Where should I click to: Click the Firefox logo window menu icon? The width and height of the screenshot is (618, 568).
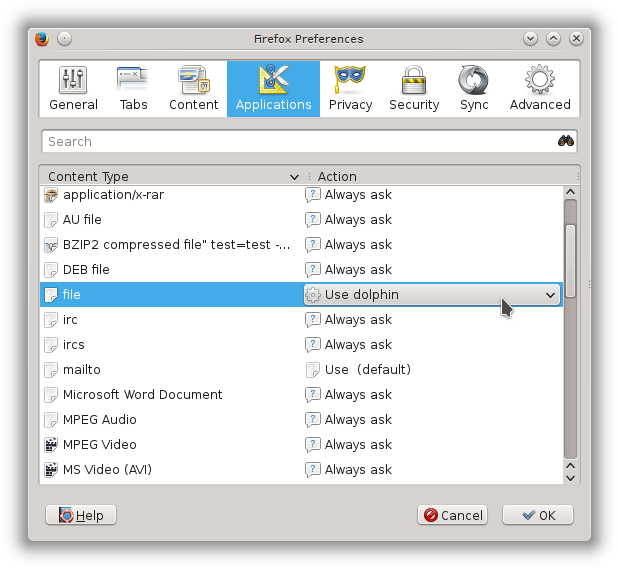tap(42, 39)
